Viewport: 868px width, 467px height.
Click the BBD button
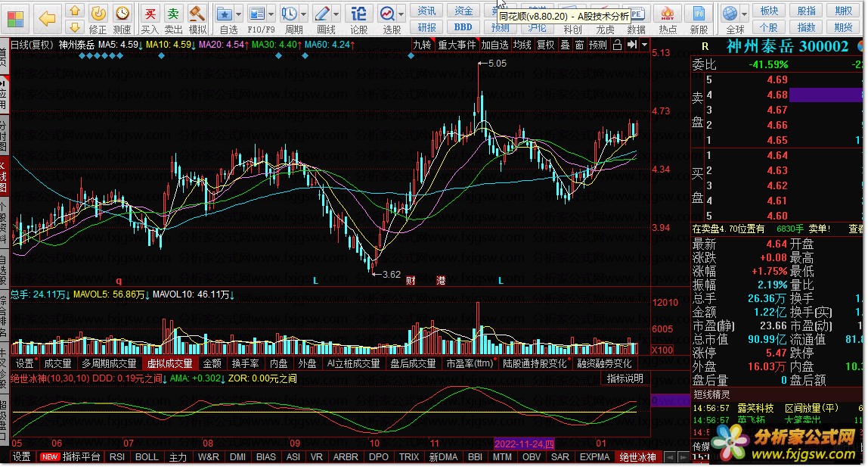pyautogui.click(x=463, y=27)
